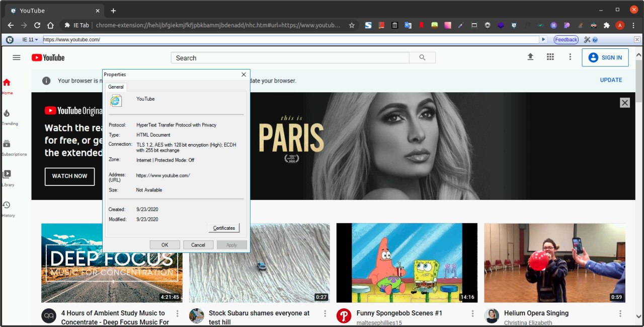Image resolution: width=644 pixels, height=327 pixels.
Task: Open the trash can extension icon
Action: 395,25
